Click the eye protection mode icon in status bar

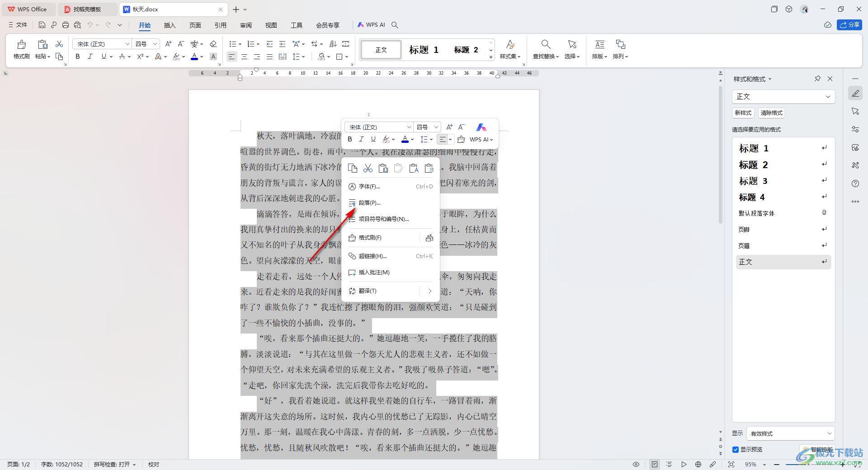(636, 464)
